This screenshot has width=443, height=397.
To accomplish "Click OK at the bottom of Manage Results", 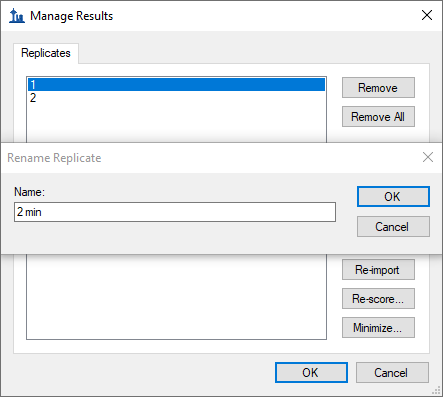I will tap(311, 373).
